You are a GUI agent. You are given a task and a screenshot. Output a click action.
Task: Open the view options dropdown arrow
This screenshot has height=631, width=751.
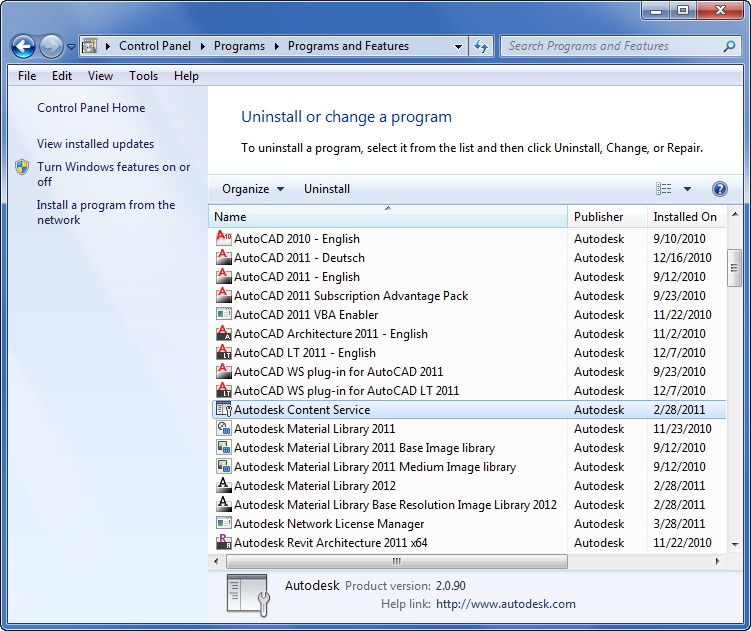coord(687,189)
